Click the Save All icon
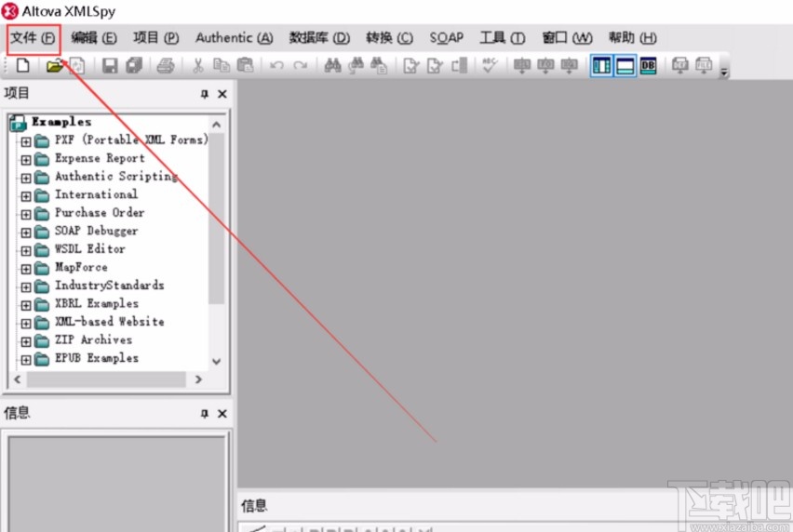This screenshot has height=532, width=793. tap(134, 65)
